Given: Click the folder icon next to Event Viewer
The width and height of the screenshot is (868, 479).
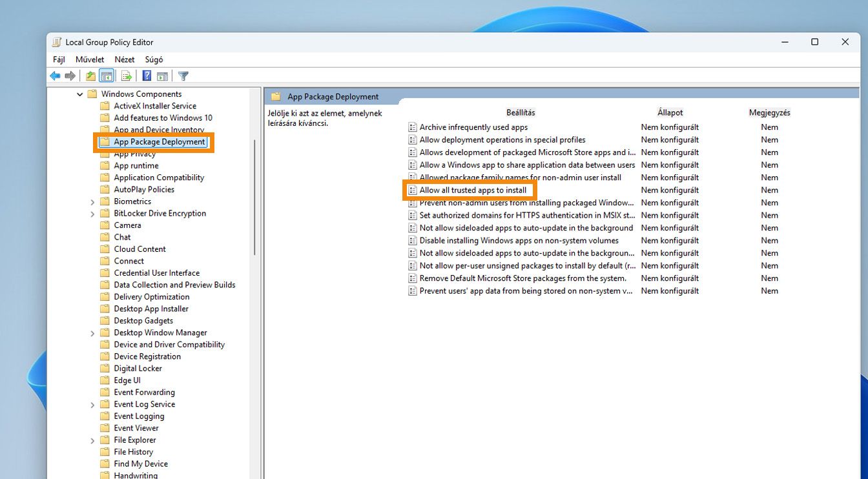Looking at the screenshot, I should (105, 428).
